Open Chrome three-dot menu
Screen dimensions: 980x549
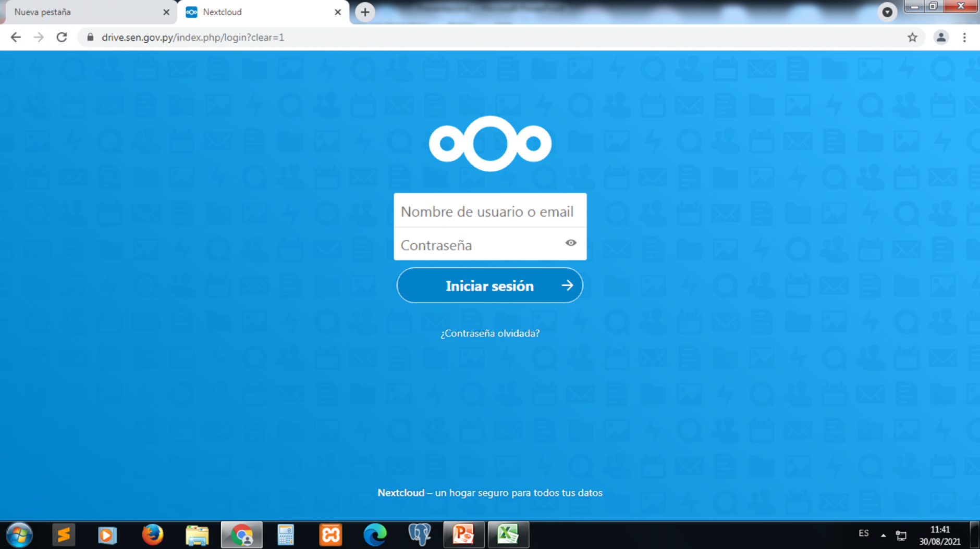(x=964, y=38)
